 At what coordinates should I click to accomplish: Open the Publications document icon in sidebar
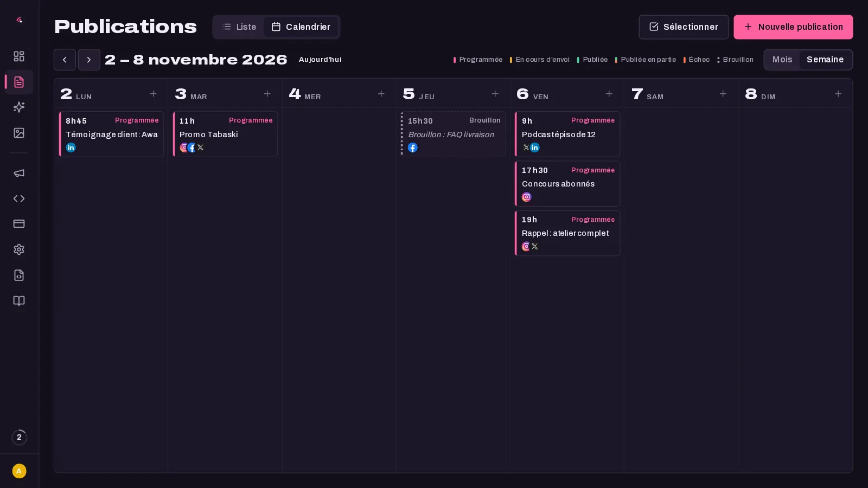[19, 82]
